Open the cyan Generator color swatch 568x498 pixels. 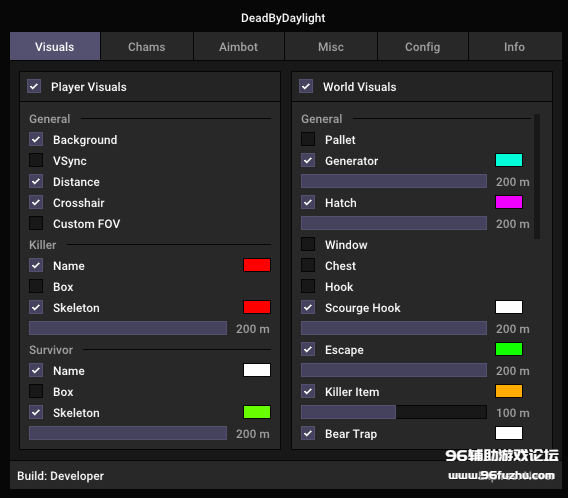click(x=509, y=160)
